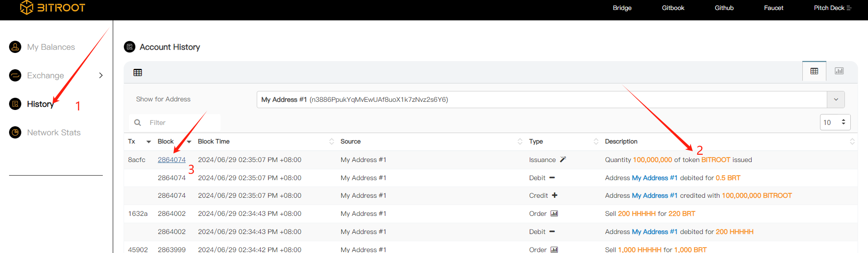Sort by Block column arrow
Screen dimensions: 868x253
pos(189,142)
